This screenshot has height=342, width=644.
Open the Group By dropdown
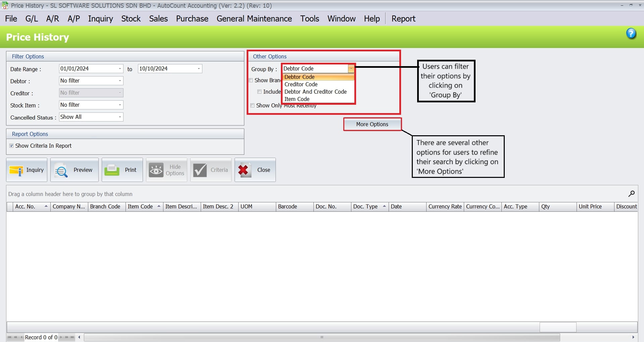[x=351, y=68]
